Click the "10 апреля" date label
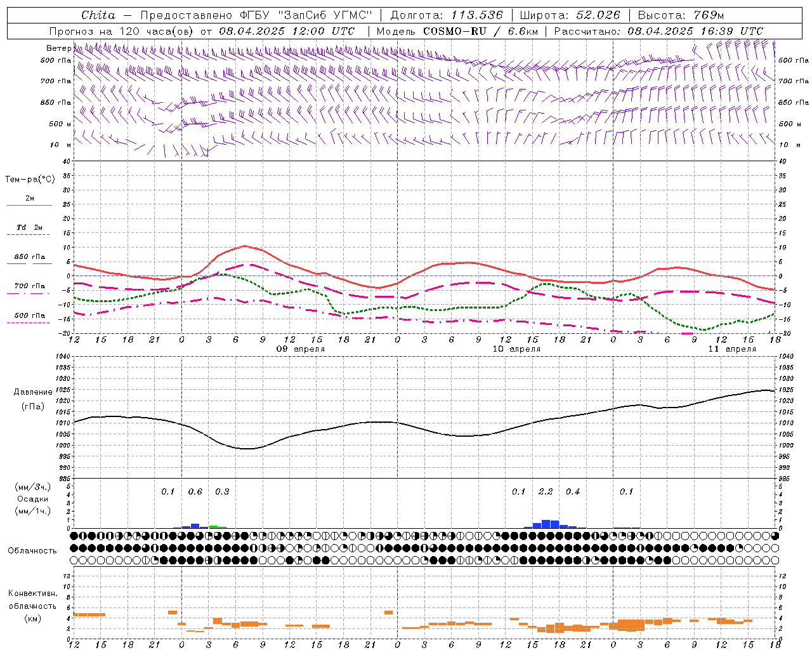Viewport: 812px width, 650px height. [516, 349]
